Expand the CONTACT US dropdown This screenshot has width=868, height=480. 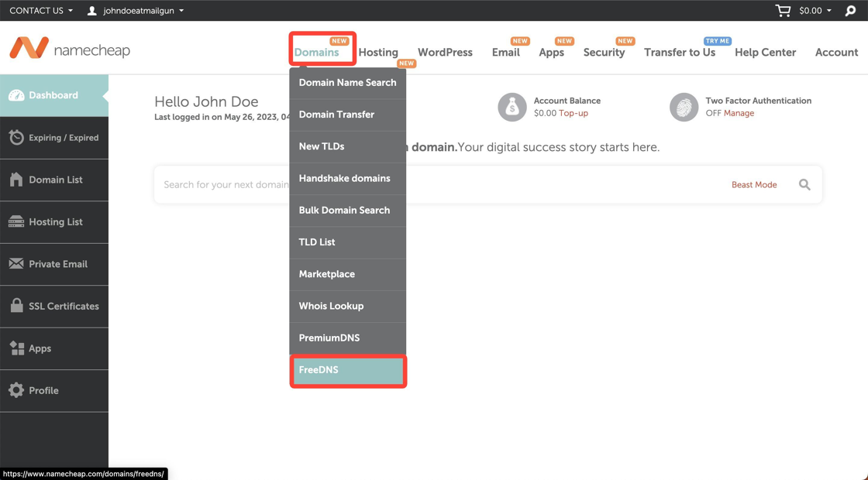click(41, 11)
